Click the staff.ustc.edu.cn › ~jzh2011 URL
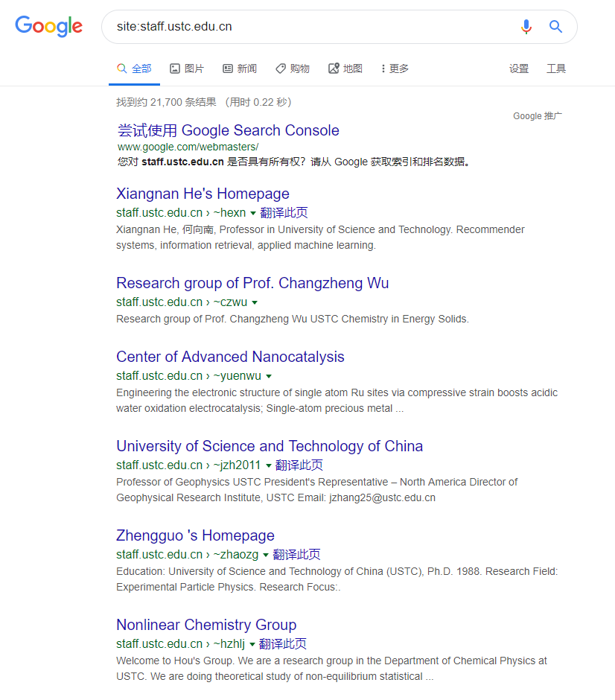 [188, 465]
